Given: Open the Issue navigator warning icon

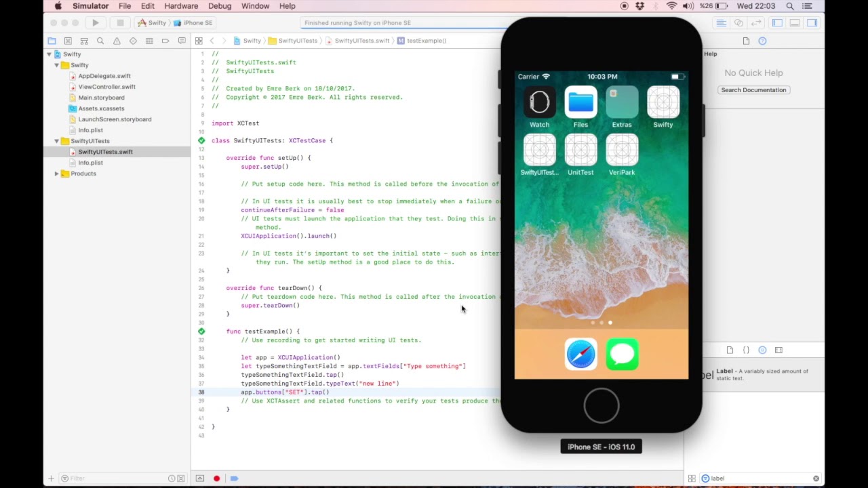Looking at the screenshot, I should 117,41.
